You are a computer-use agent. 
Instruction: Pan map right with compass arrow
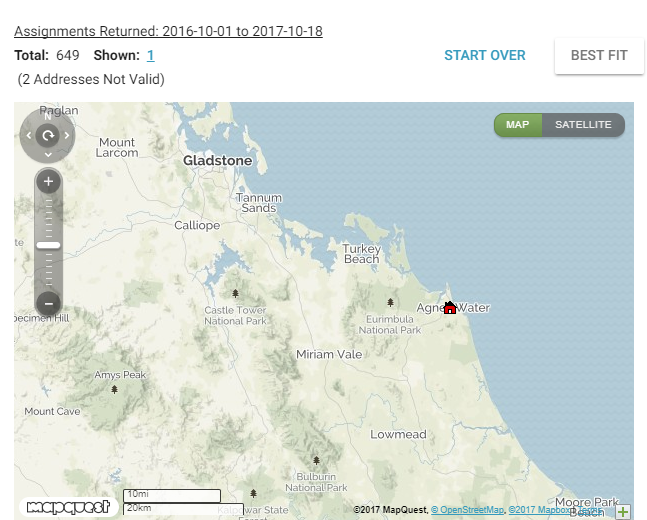tap(67, 135)
